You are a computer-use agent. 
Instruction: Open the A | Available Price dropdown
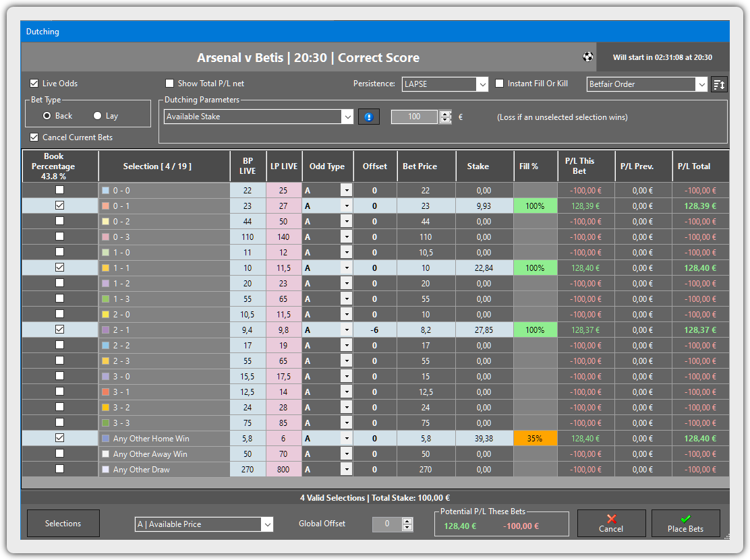click(267, 524)
